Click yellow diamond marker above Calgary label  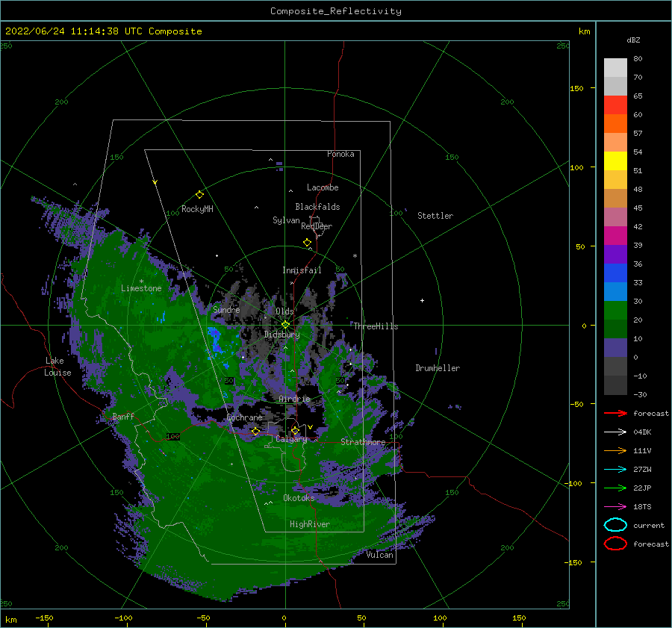pos(295,430)
